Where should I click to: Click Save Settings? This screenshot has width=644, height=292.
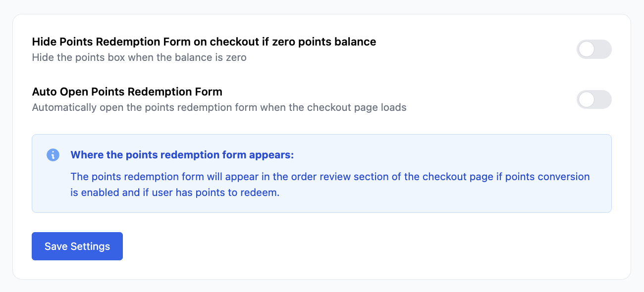pos(77,246)
